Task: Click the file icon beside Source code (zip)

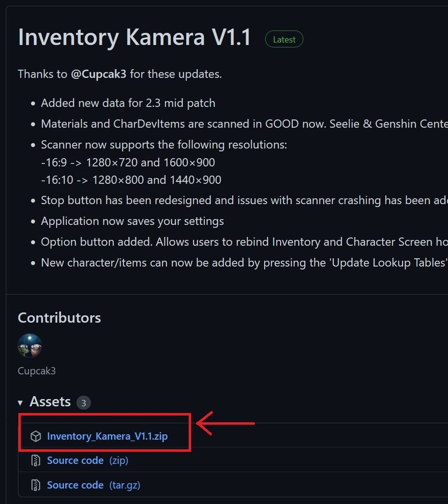Action: (35, 461)
